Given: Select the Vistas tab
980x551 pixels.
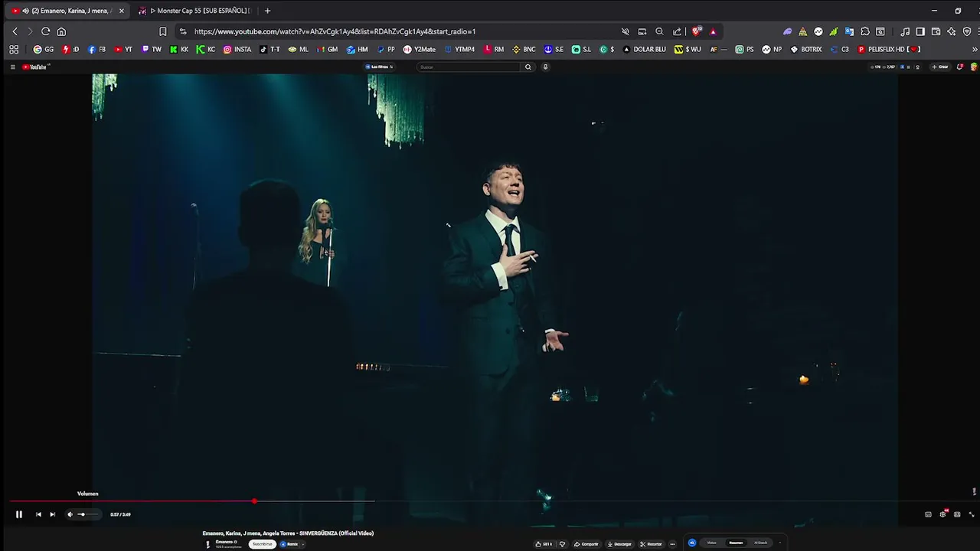Looking at the screenshot, I should (x=711, y=543).
